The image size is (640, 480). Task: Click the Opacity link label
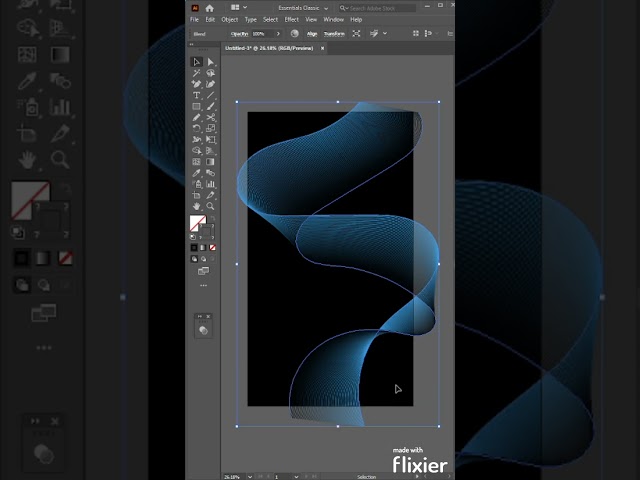pos(239,34)
